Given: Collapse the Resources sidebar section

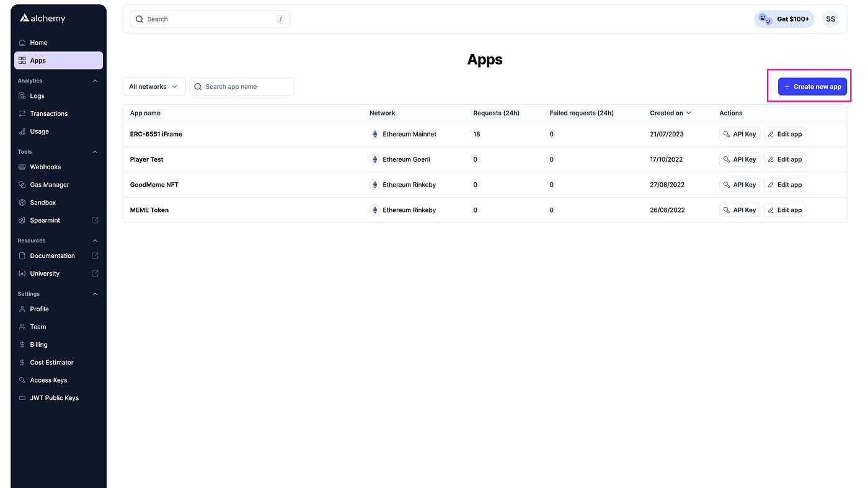Looking at the screenshot, I should click(95, 241).
